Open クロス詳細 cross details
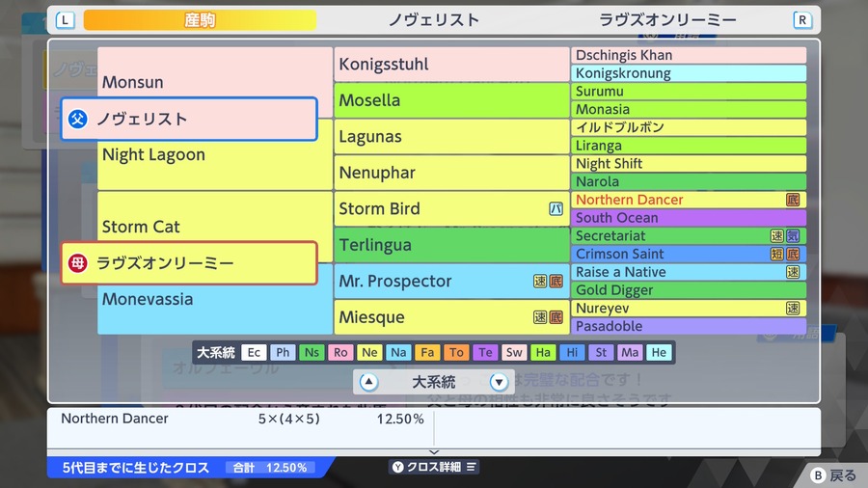 coord(434,467)
